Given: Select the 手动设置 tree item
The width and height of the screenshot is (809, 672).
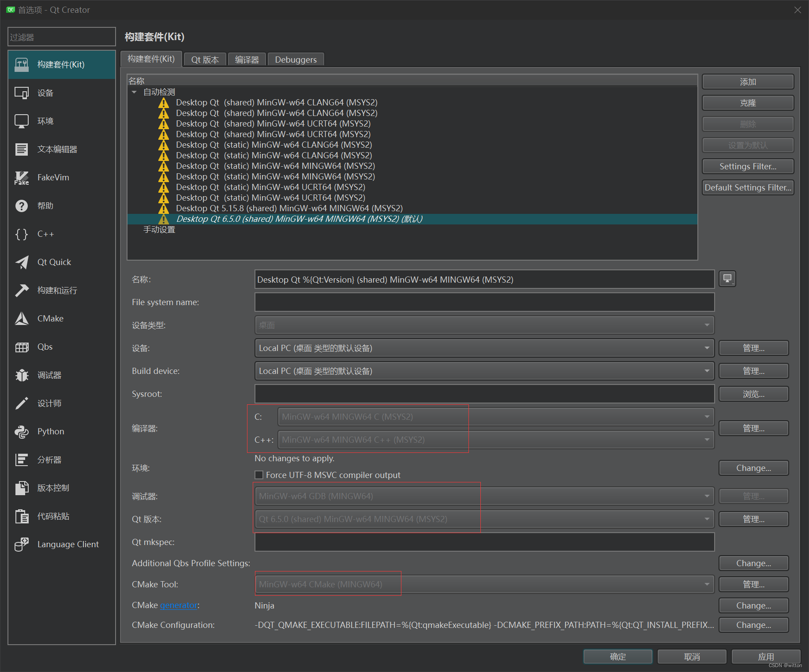Looking at the screenshot, I should (159, 230).
